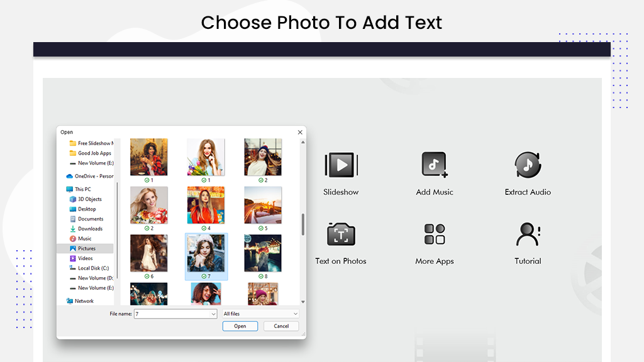Browse New Volume (D:) drive

[91, 278]
